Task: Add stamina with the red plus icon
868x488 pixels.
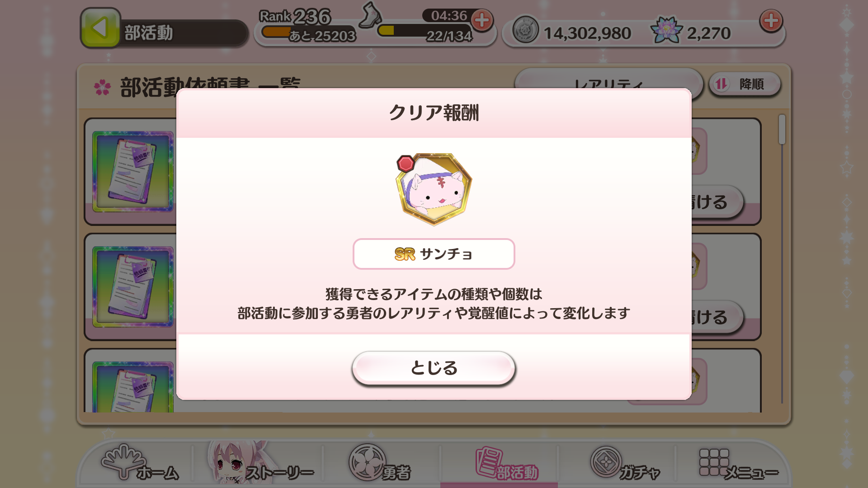Action: [482, 20]
